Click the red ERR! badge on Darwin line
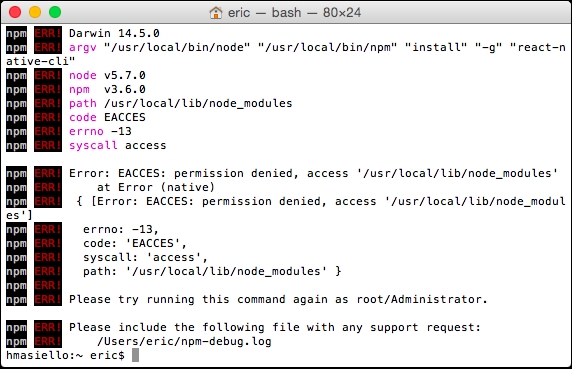This screenshot has height=369, width=572. click(48, 33)
